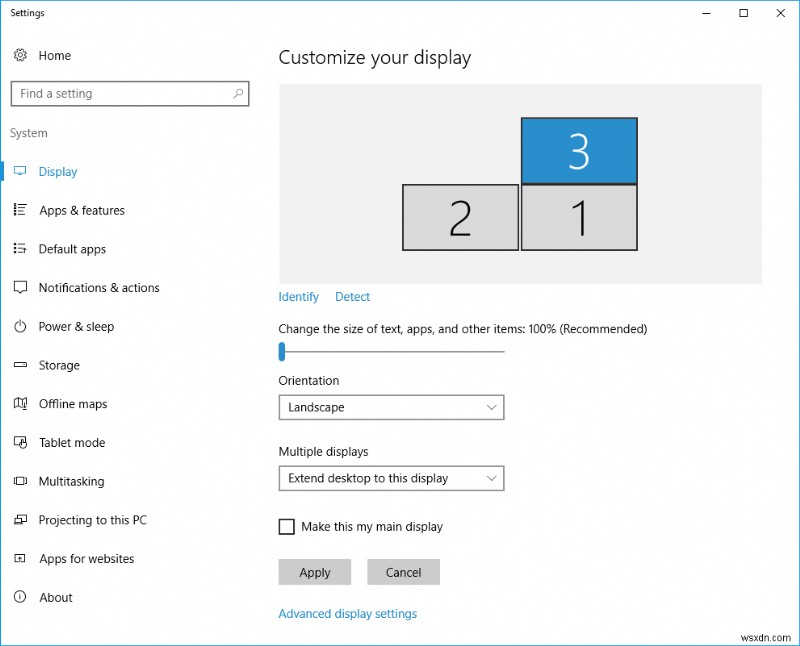Viewport: 800px width, 646px height.
Task: Select monitor 3 in the display diagram
Action: pos(579,150)
